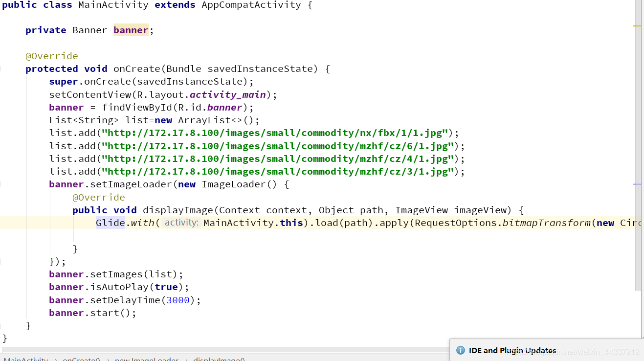Click MainActivity.this in the Glide call

click(x=253, y=223)
